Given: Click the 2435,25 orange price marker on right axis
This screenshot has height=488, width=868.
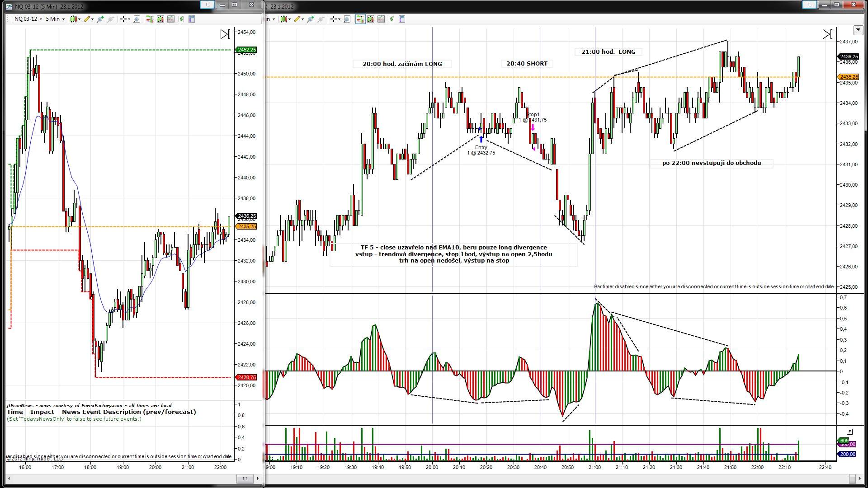Looking at the screenshot, I should (848, 77).
